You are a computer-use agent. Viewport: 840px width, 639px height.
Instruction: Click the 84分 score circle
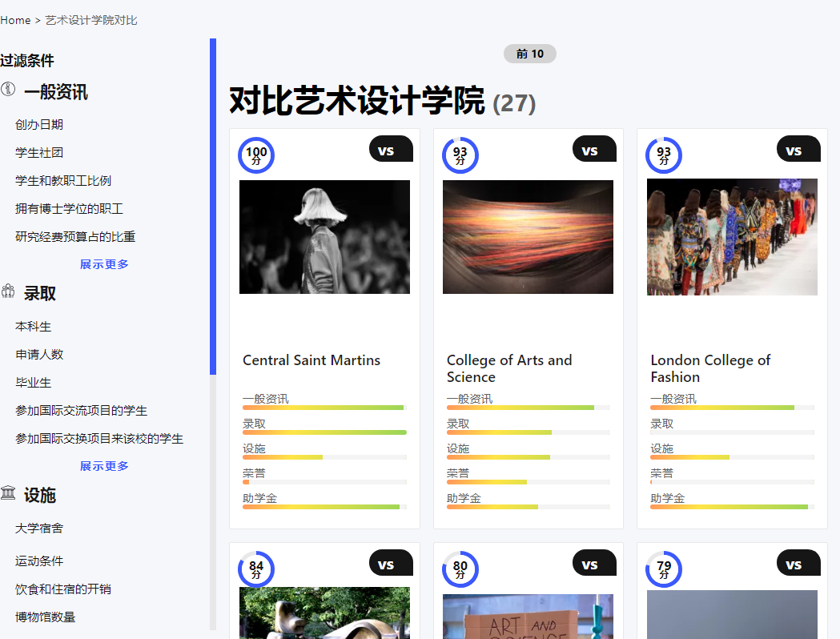coord(256,569)
